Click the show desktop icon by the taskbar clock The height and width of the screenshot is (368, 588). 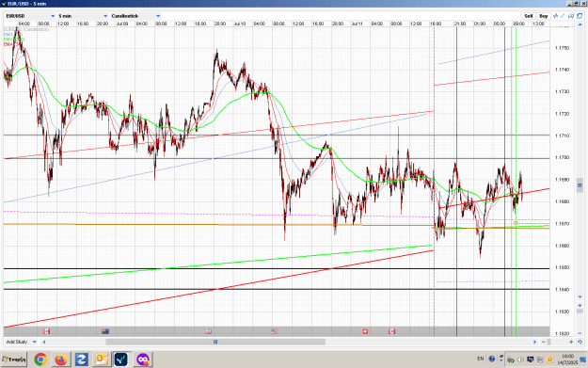pos(584,360)
